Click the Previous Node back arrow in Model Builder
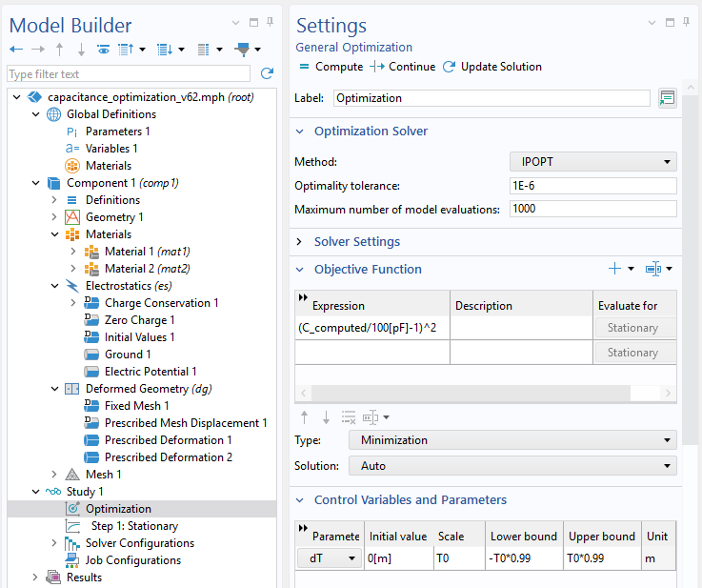The width and height of the screenshot is (702, 588). [x=16, y=50]
